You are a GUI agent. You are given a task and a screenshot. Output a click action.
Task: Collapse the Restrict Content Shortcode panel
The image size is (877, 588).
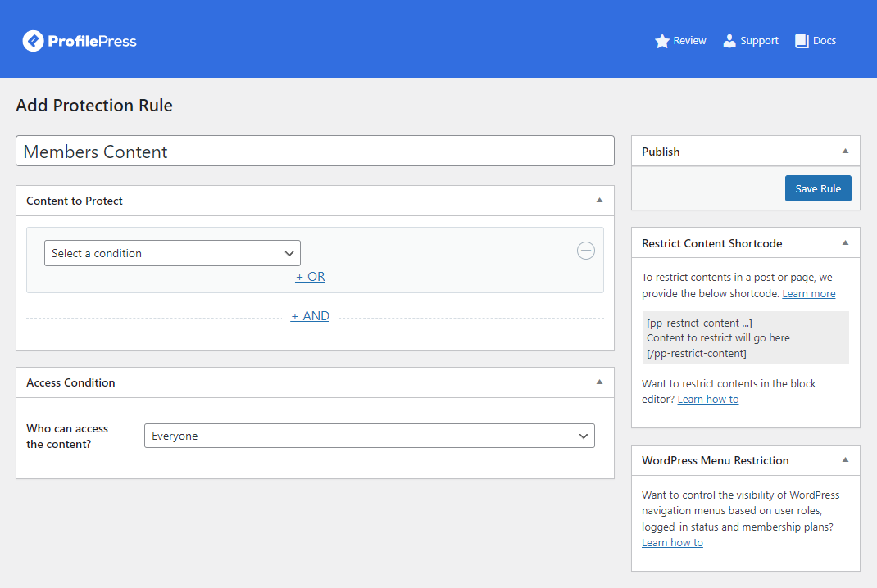coord(845,243)
